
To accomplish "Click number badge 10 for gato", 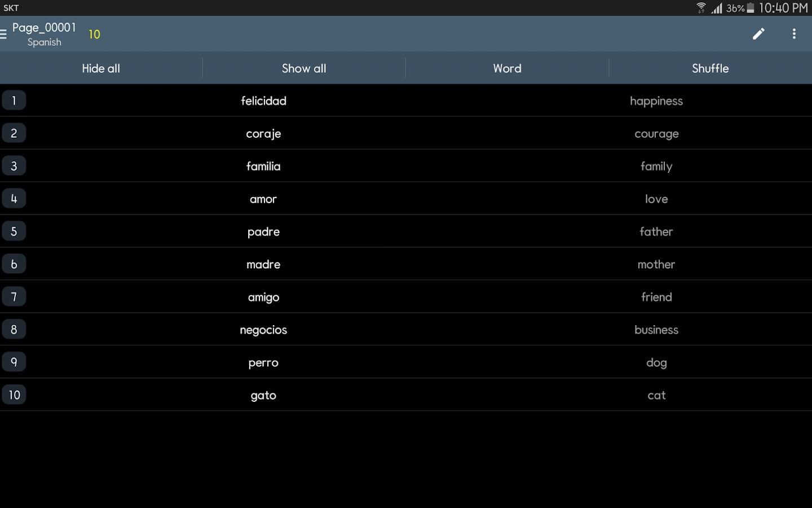I will pyautogui.click(x=14, y=395).
